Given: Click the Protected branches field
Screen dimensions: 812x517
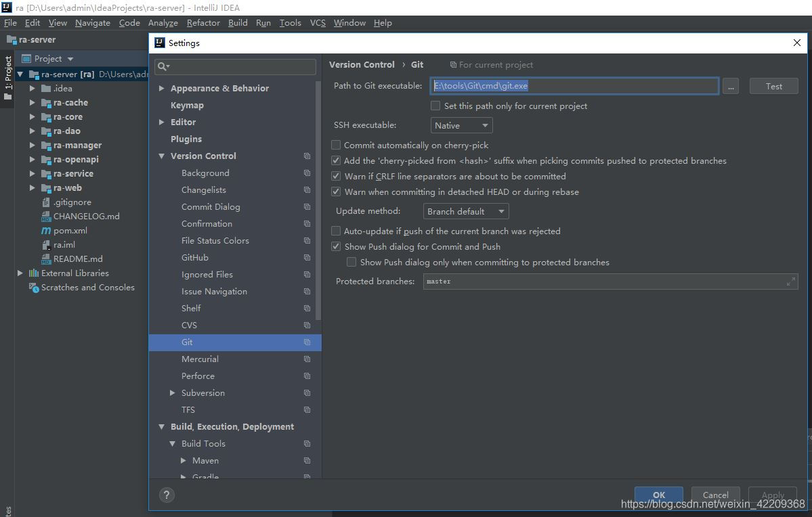Looking at the screenshot, I should 611,282.
